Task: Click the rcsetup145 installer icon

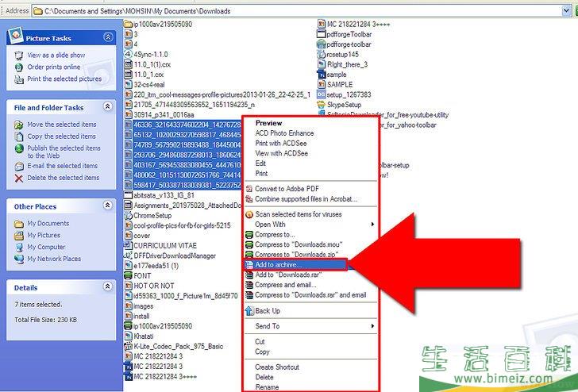Action: [321, 54]
